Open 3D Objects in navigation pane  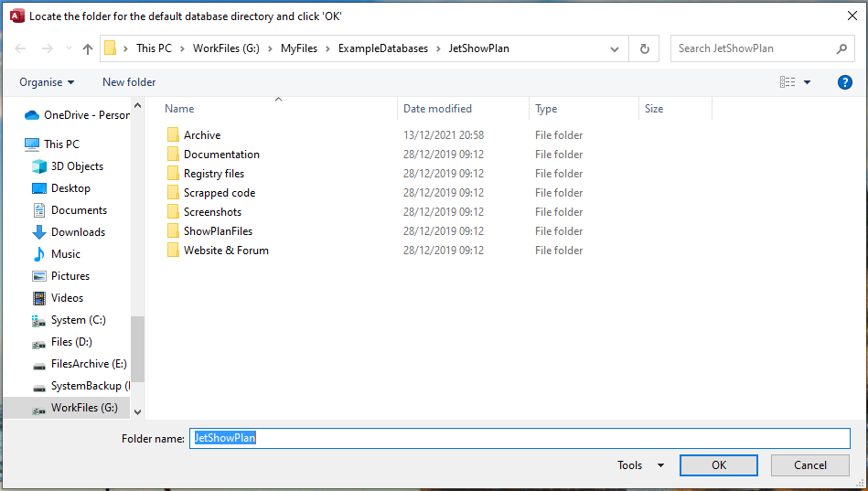click(68, 166)
